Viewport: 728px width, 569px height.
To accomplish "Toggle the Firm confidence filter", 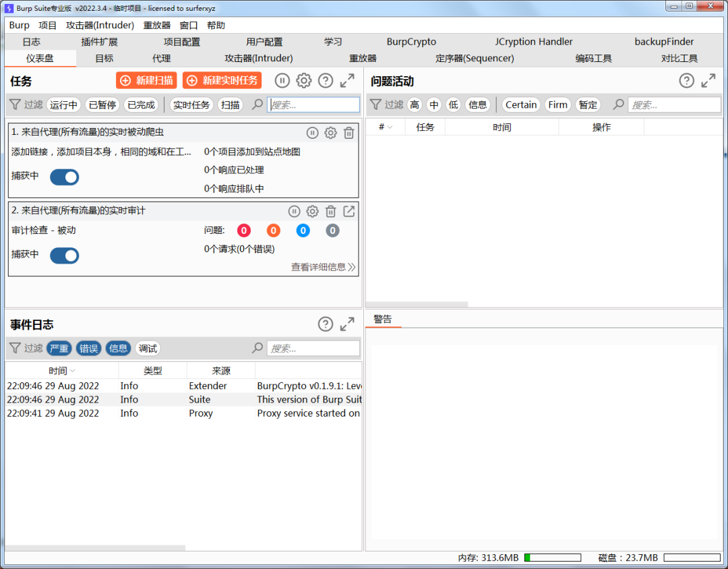I will (557, 105).
